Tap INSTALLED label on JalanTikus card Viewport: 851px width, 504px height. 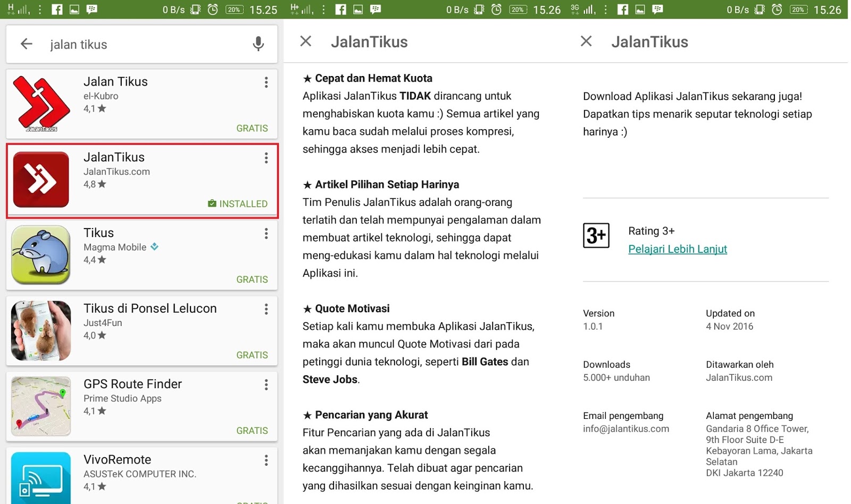238,204
